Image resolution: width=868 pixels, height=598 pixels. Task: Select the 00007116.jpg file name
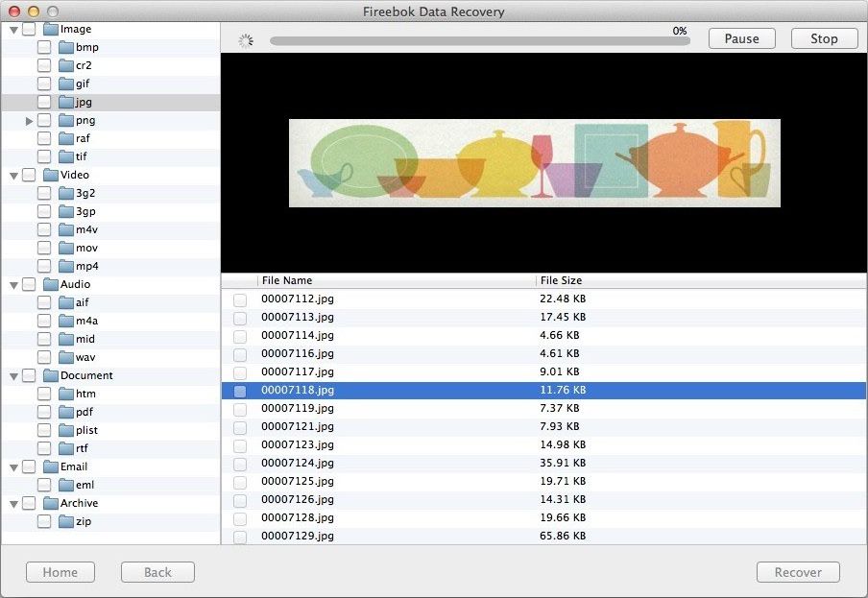tap(298, 354)
